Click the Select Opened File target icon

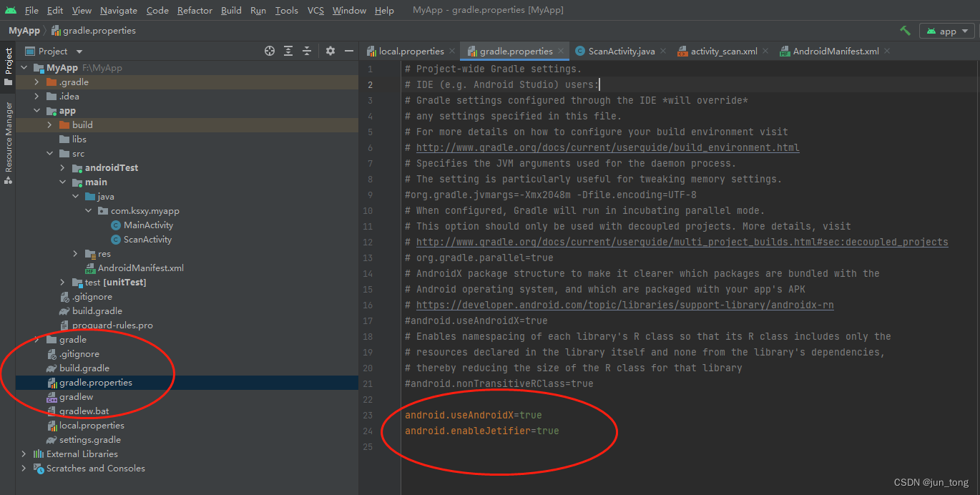(270, 51)
